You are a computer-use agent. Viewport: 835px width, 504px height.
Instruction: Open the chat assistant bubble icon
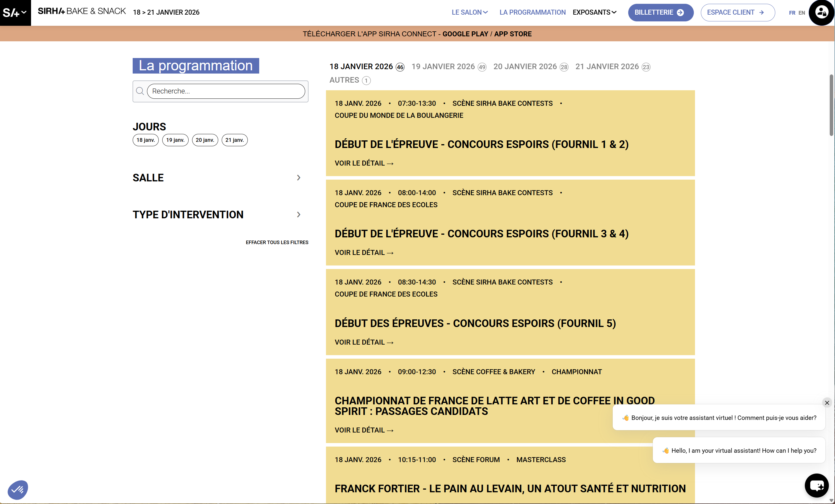817,485
